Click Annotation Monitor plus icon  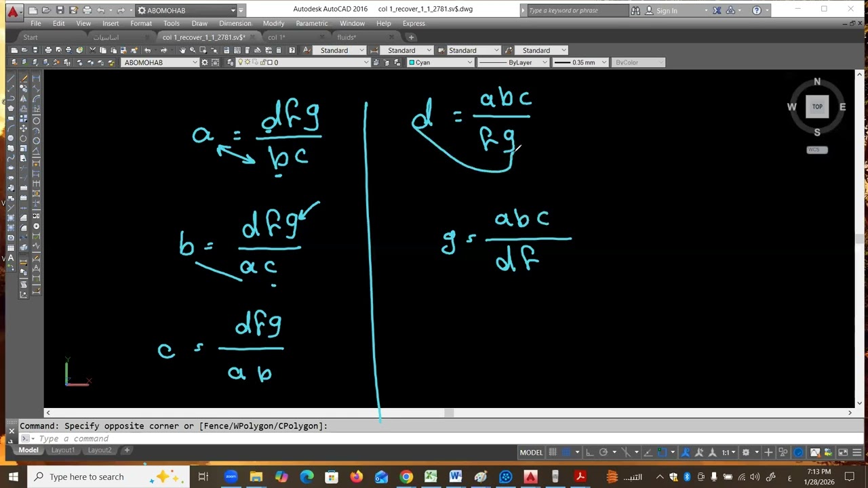coord(768,452)
